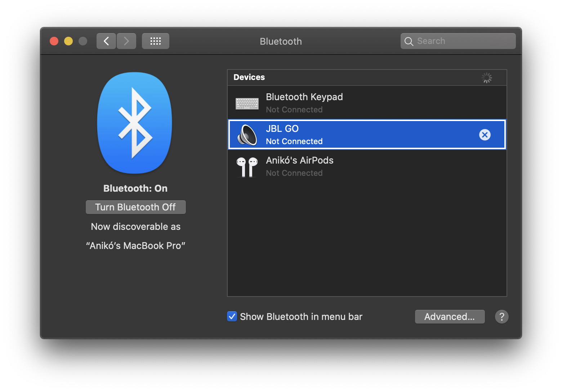Select the Bluetooth Keypad device row
This screenshot has width=562, height=392.
coord(367,103)
